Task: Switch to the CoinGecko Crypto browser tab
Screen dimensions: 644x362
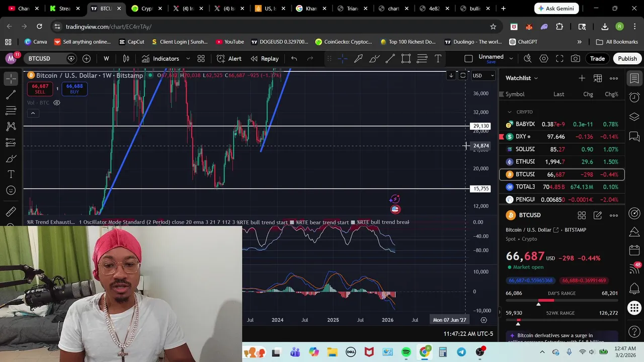Action: click(147, 9)
